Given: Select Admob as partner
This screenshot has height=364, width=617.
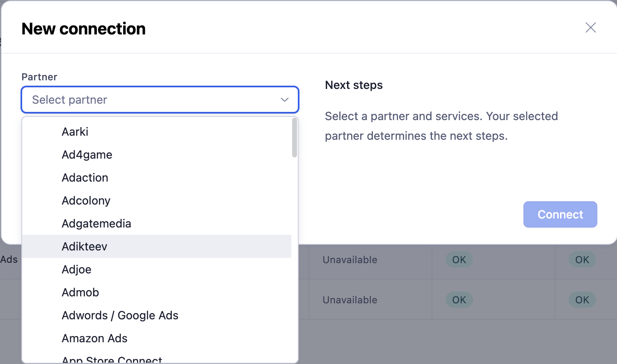Looking at the screenshot, I should click(80, 292).
